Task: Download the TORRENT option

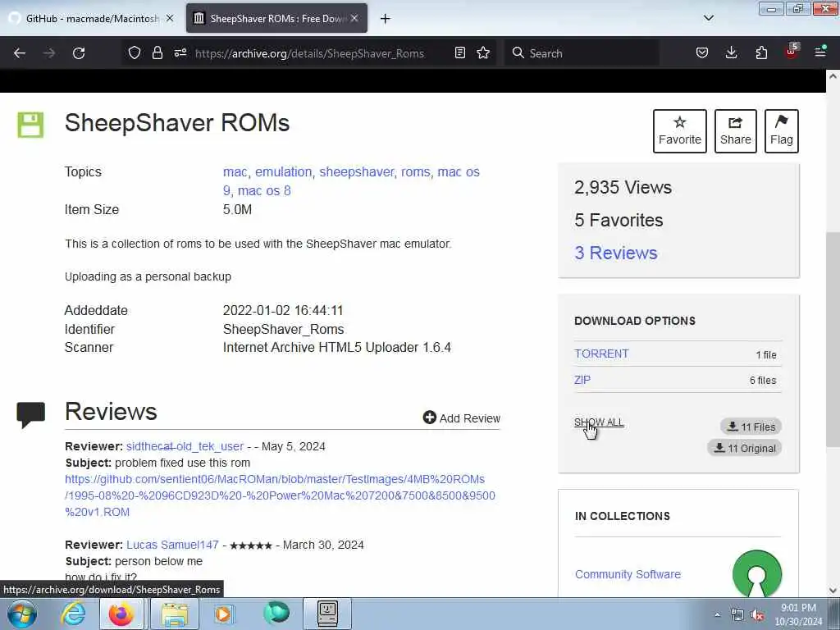Action: tap(601, 354)
